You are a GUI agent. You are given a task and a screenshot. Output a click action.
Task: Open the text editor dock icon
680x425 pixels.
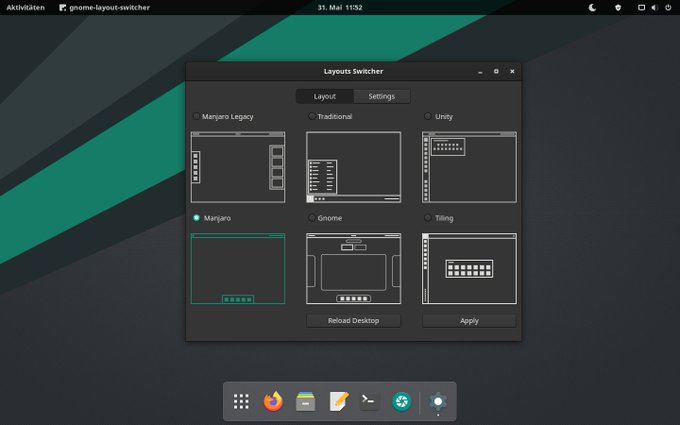tap(338, 401)
